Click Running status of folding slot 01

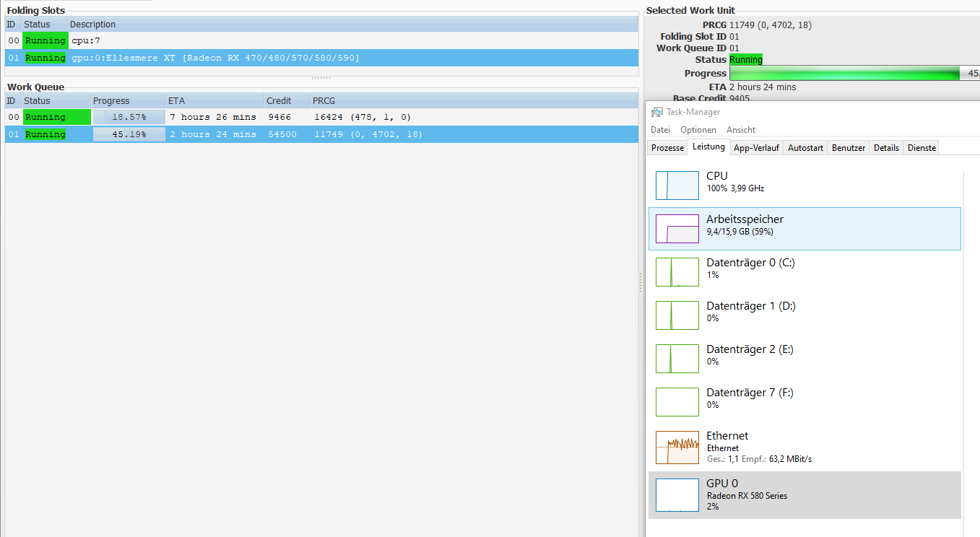click(45, 58)
